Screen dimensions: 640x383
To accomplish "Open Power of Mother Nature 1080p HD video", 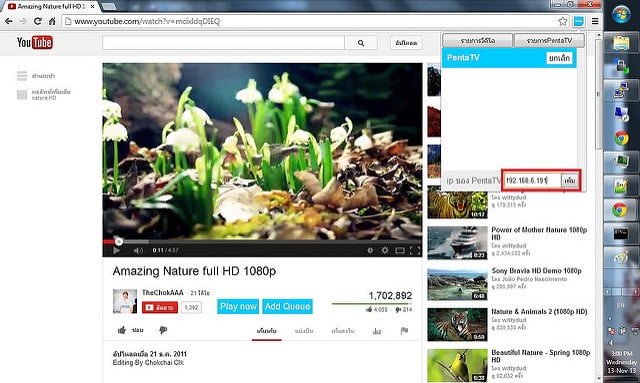I will (x=539, y=234).
